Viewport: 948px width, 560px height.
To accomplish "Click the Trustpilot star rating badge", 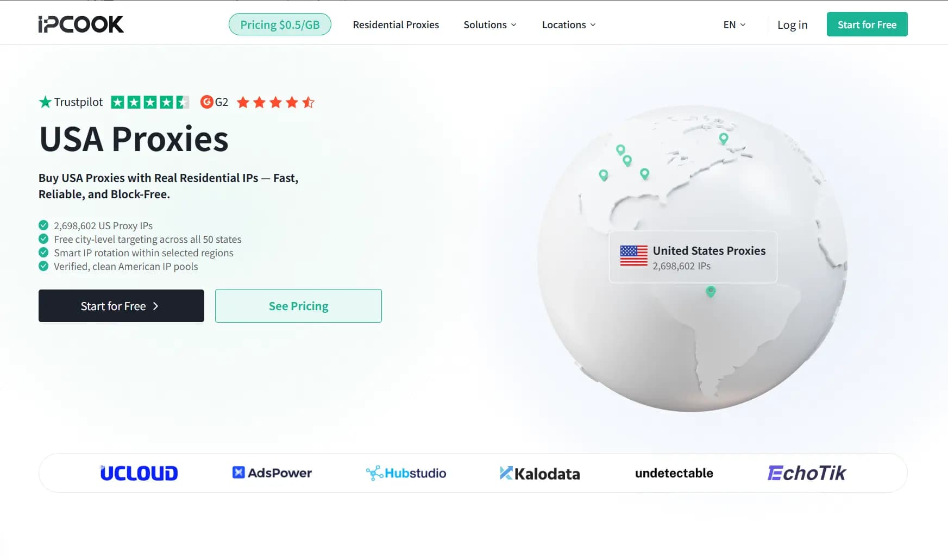I will (x=150, y=102).
